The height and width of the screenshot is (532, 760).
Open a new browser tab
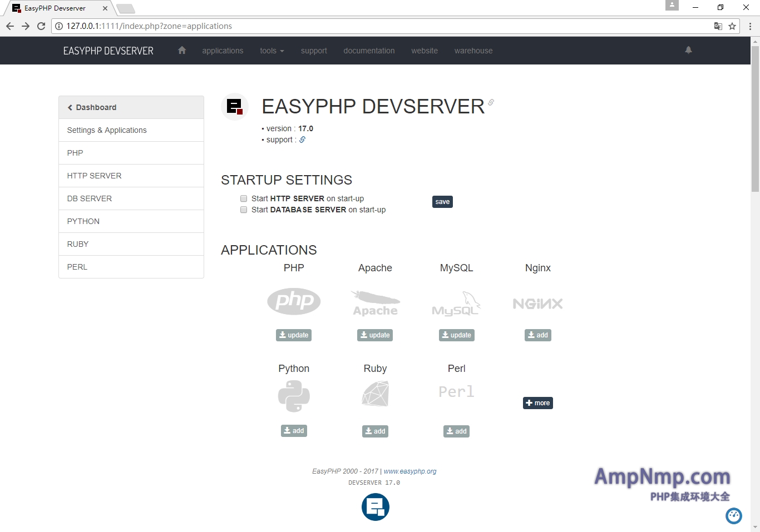point(126,8)
